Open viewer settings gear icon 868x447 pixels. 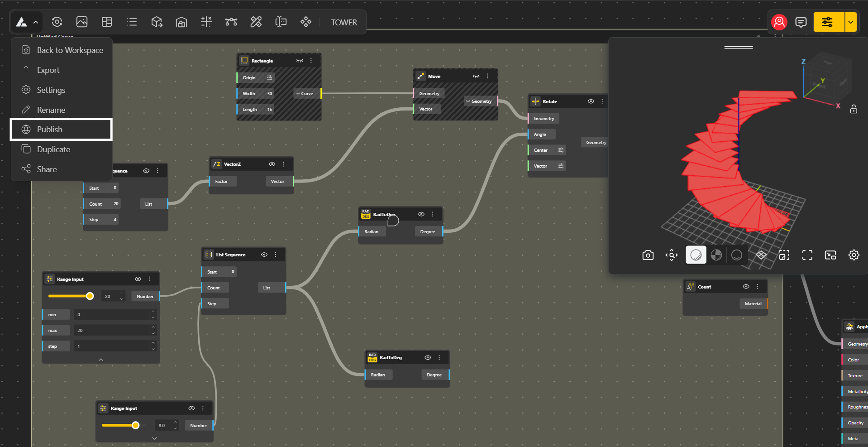(854, 255)
